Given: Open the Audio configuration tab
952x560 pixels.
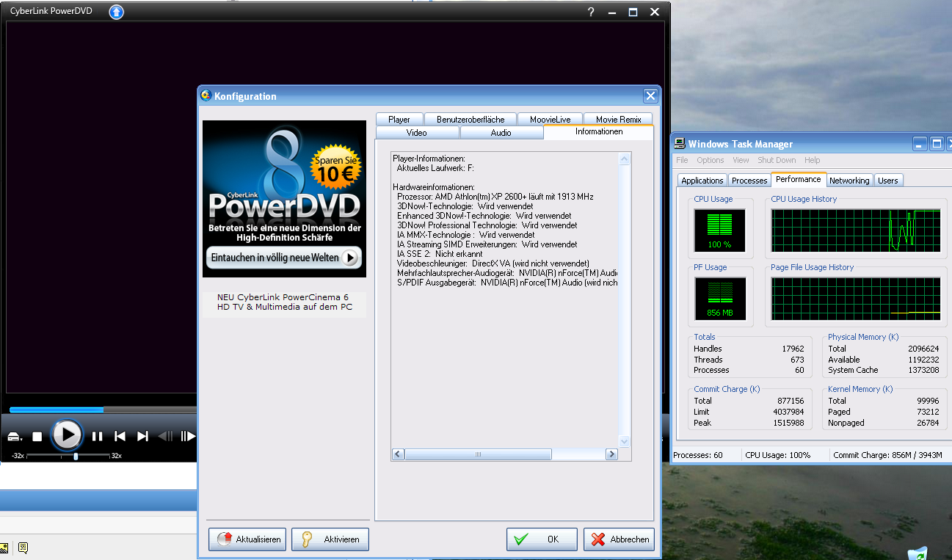Looking at the screenshot, I should pos(501,132).
